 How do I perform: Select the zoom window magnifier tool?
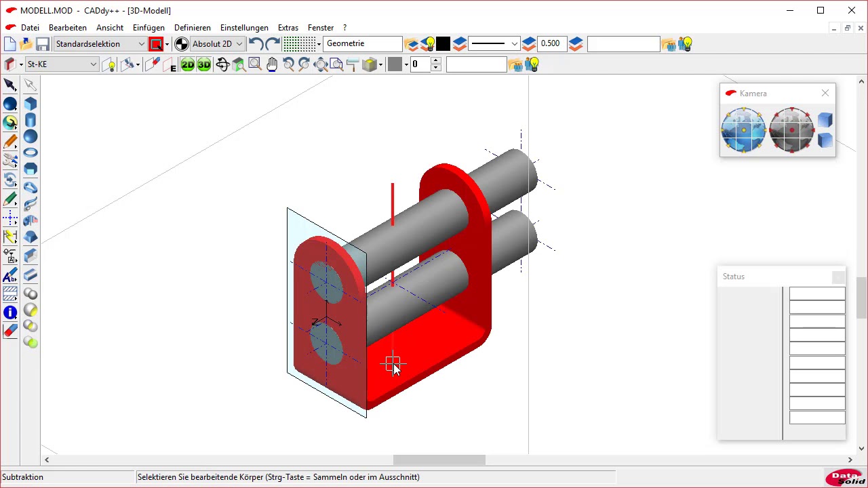(255, 64)
